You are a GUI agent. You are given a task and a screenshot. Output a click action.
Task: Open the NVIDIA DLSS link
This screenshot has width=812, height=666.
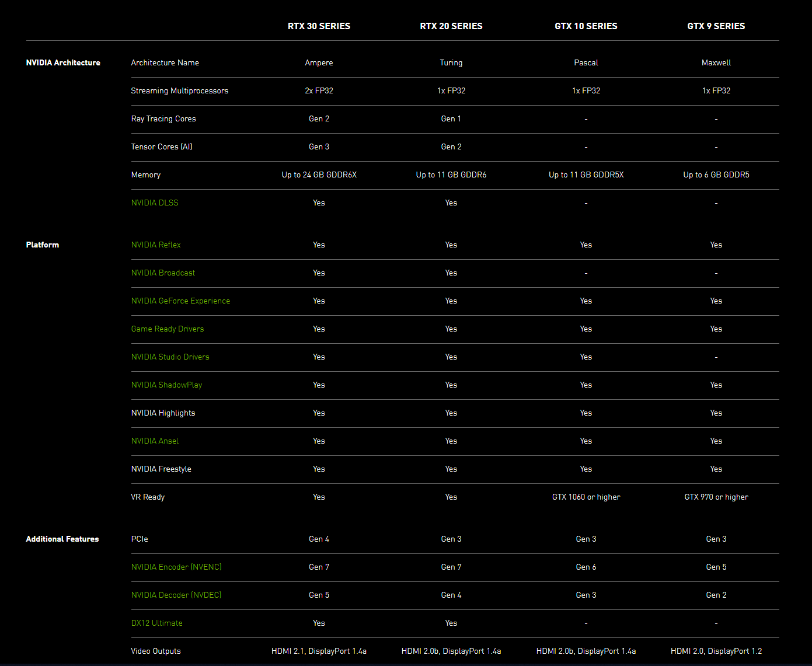155,203
